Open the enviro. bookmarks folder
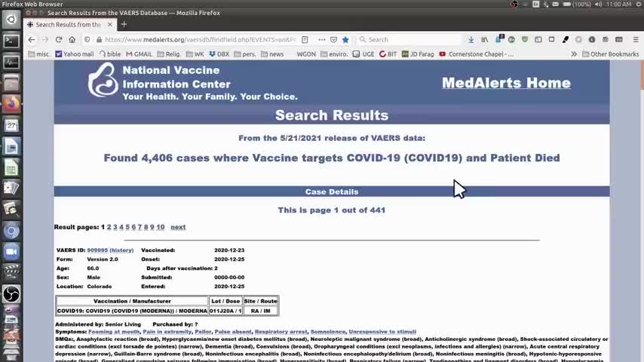 coord(334,54)
